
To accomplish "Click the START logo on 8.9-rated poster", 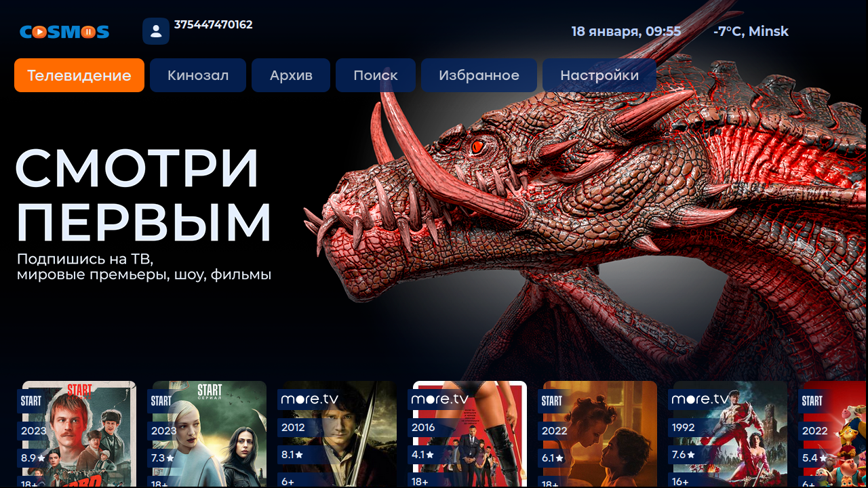I will [31, 401].
